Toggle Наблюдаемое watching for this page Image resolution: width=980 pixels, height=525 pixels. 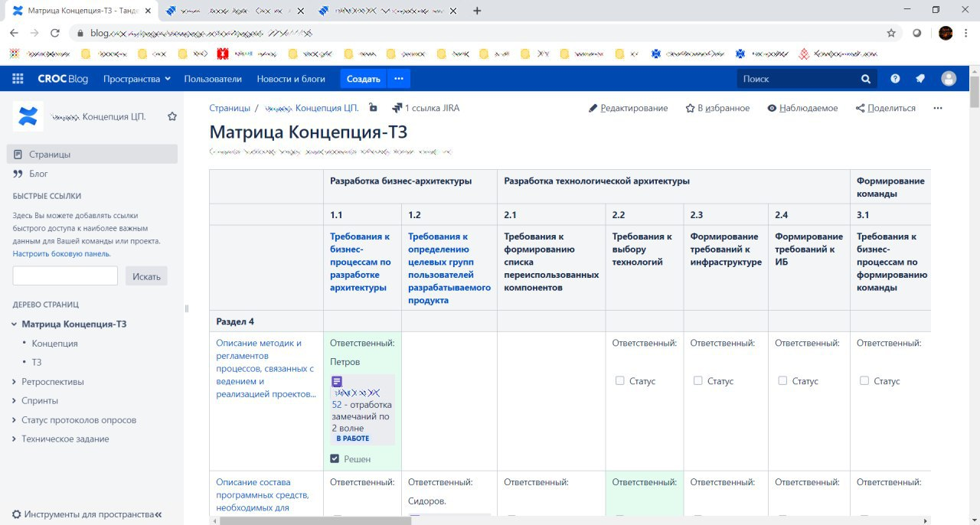coord(802,108)
